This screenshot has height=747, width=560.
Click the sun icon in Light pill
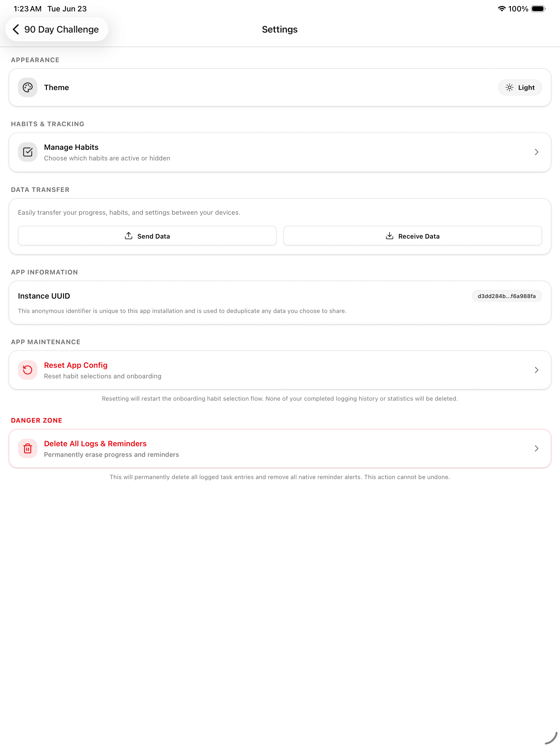tap(509, 87)
